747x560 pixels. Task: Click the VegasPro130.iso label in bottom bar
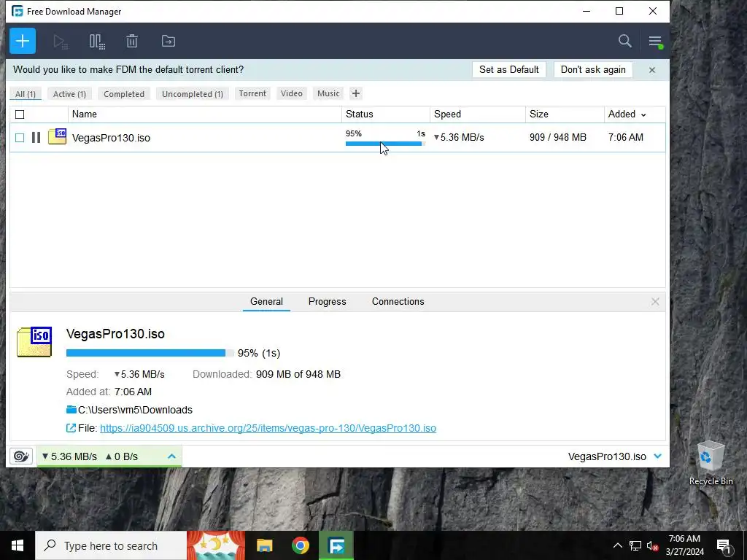click(607, 456)
